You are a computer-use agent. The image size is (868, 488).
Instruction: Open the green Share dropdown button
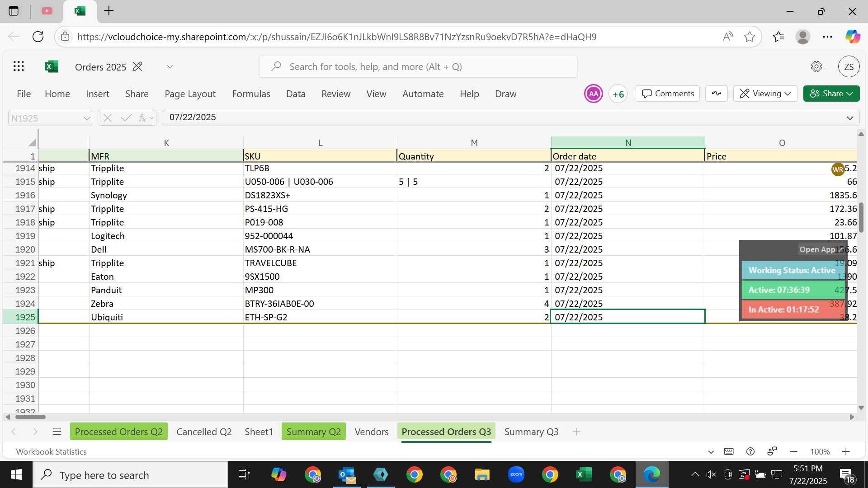[831, 94]
